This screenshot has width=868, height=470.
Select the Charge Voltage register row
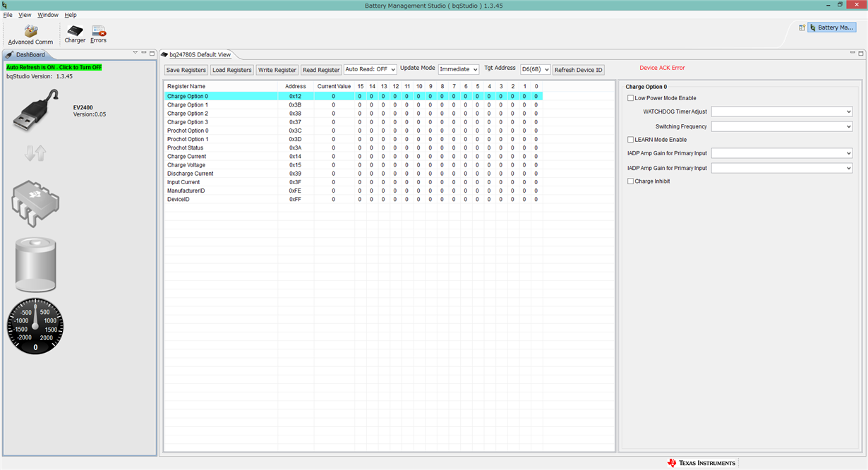[354, 165]
